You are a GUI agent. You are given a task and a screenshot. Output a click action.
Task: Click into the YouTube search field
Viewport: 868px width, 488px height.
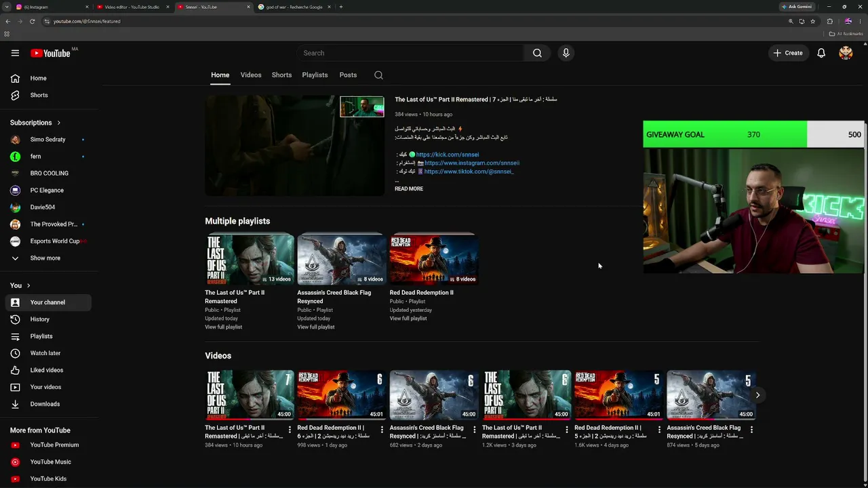coord(410,53)
